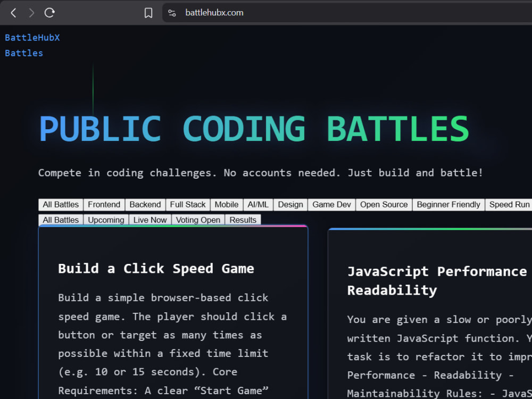The image size is (532, 399).
Task: Filter battles by Full Stack
Action: click(x=188, y=205)
